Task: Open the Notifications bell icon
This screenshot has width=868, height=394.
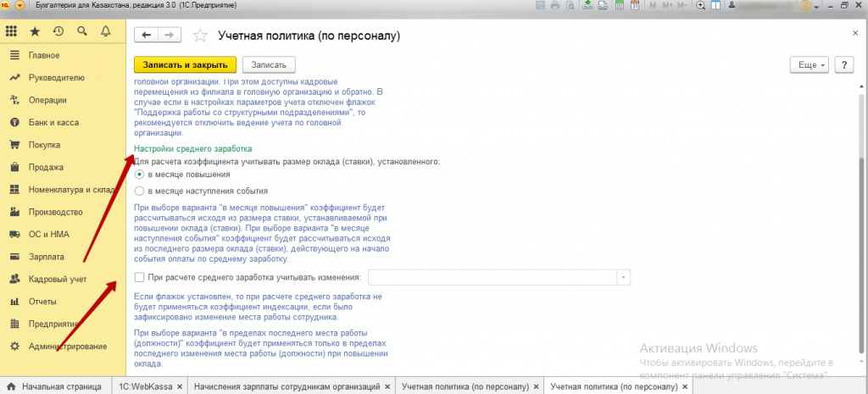Action: pyautogui.click(x=106, y=31)
